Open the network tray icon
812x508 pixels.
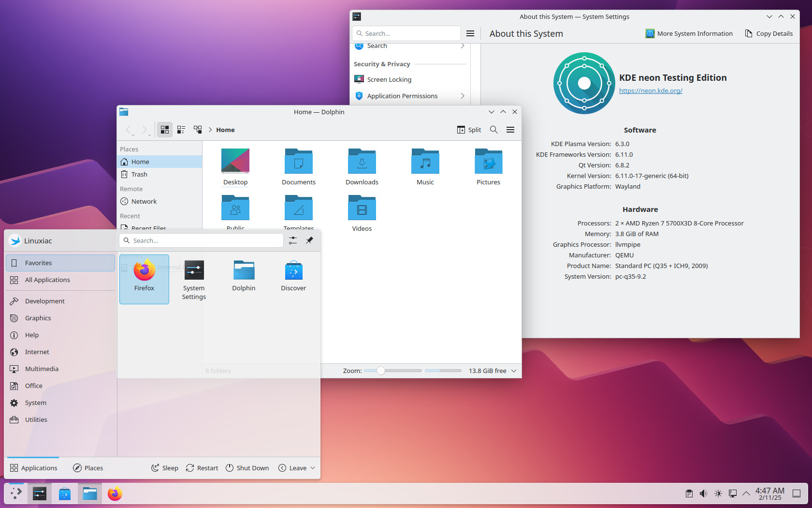[x=733, y=493]
